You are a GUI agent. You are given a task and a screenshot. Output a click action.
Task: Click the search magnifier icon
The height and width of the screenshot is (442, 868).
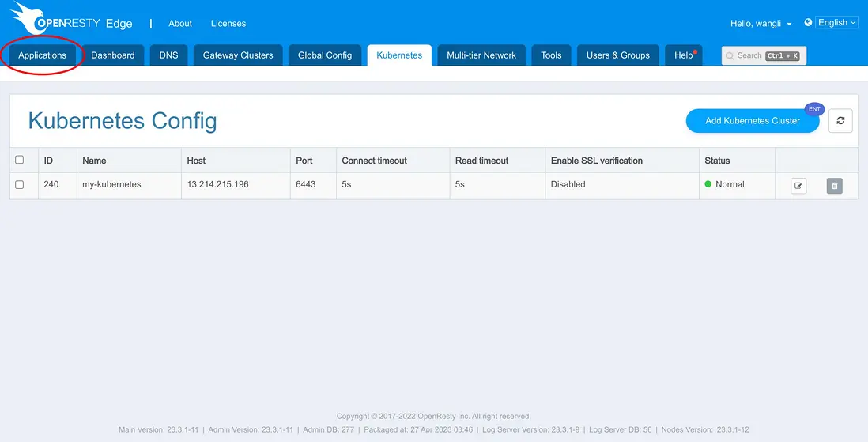[730, 56]
